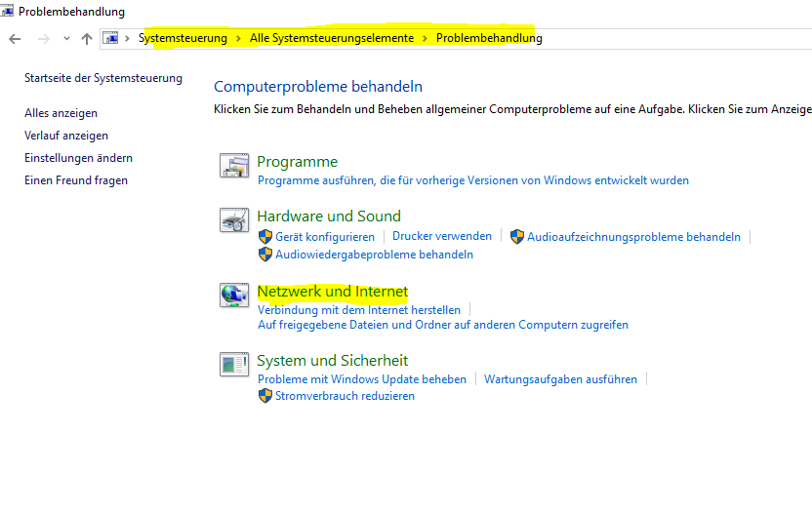Viewport: 812px width, 512px height.
Task: Go up one level with the up arrow
Action: [x=87, y=38]
